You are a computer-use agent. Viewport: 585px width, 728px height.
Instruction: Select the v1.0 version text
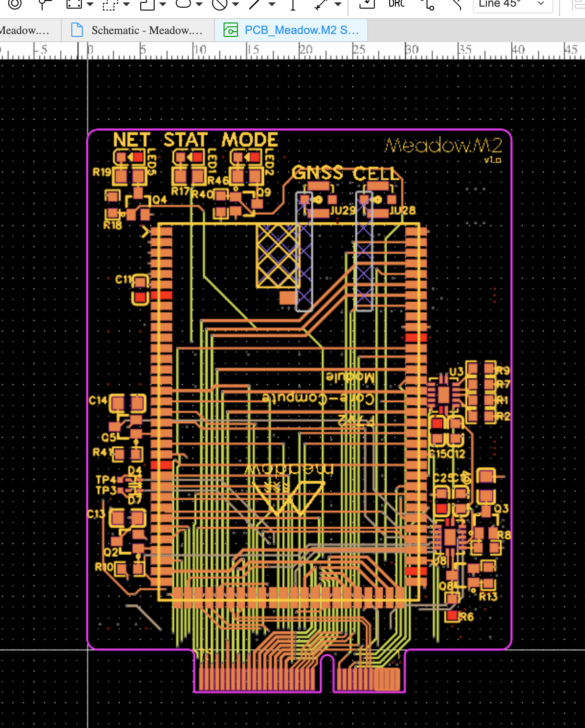[x=493, y=159]
